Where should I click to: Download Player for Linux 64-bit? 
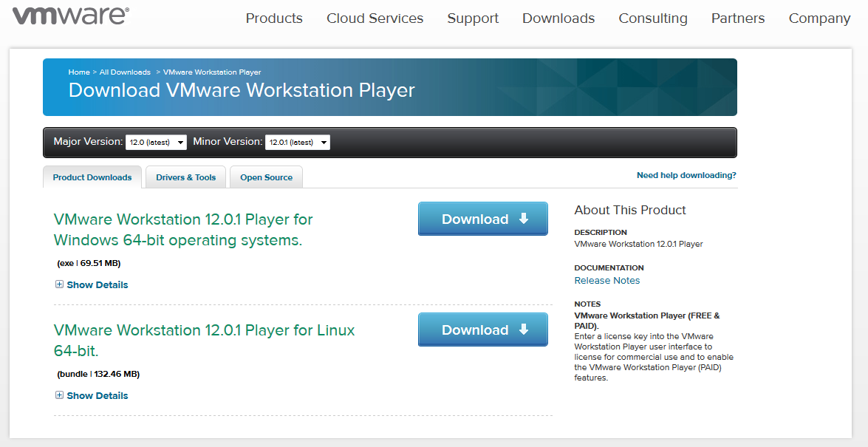tap(482, 330)
